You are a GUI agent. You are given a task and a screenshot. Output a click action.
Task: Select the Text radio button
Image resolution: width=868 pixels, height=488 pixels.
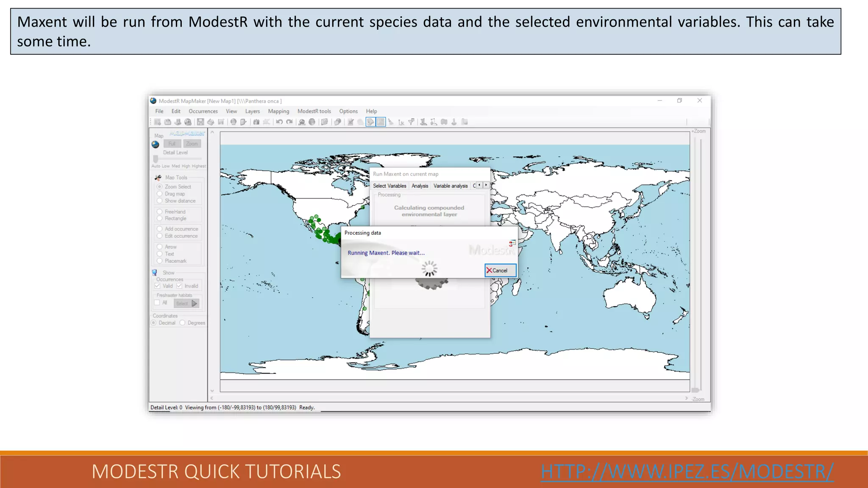pos(160,254)
